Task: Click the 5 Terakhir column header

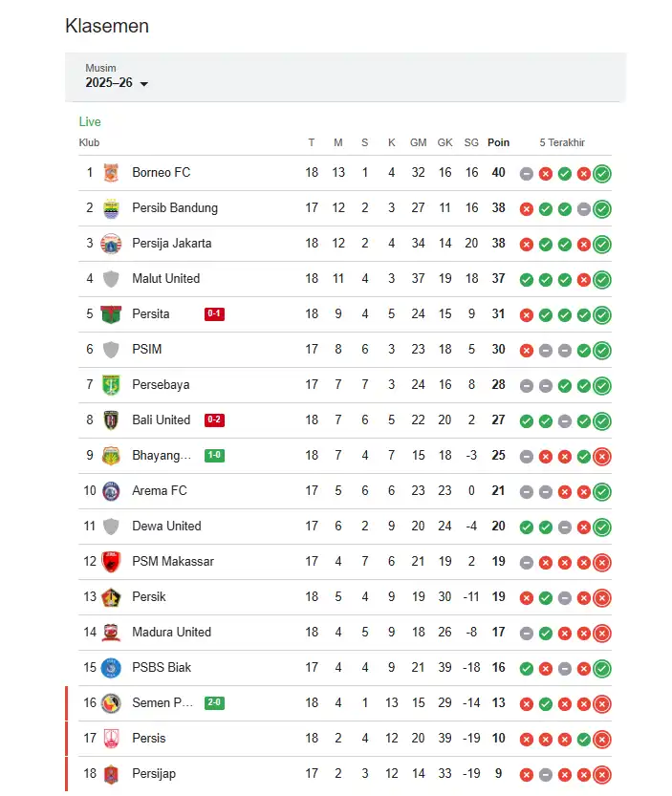Action: pyautogui.click(x=564, y=142)
